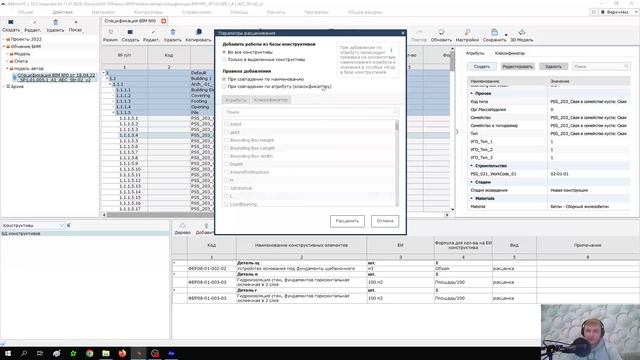This screenshot has width=640, height=360.
Task: Click the Удалить button in the attributes panel
Action: click(x=553, y=67)
